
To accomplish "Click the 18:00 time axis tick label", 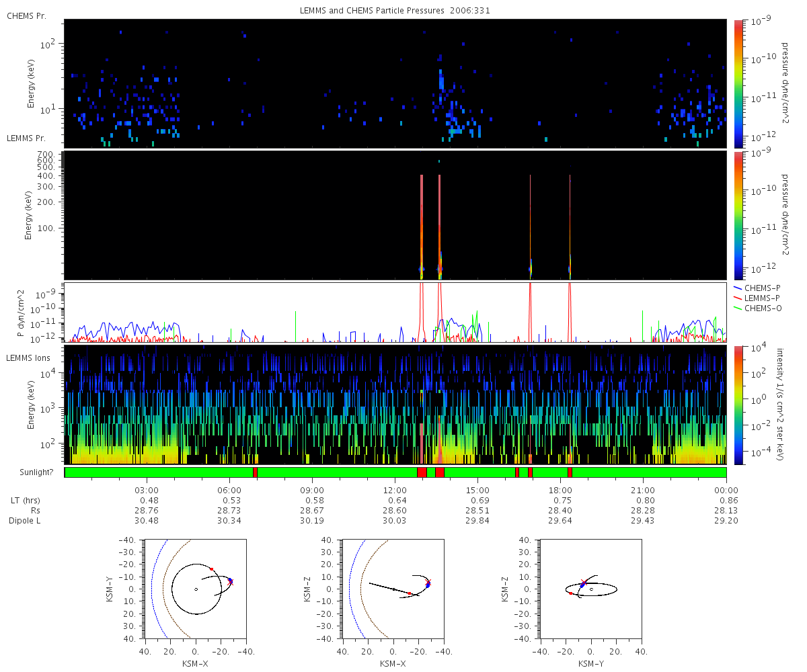I will pos(560,491).
